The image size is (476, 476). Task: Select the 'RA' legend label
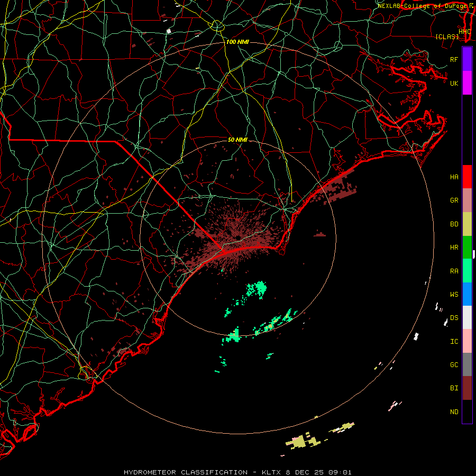[454, 271]
